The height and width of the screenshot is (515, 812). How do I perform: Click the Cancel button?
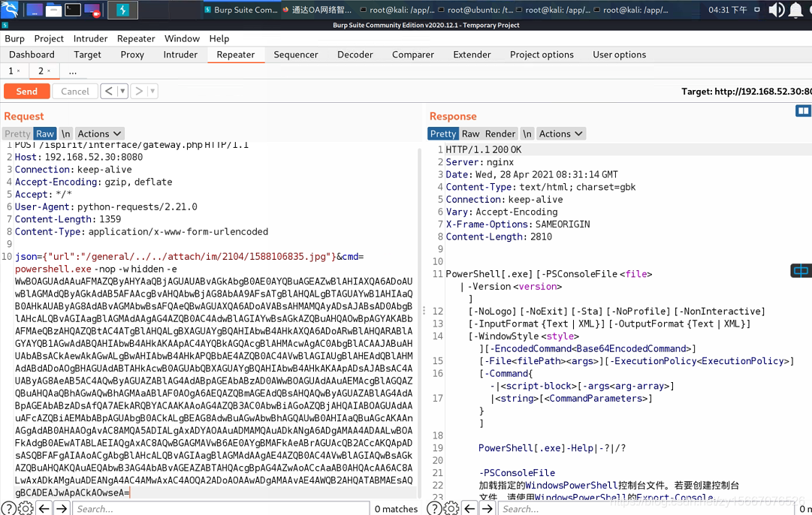point(75,91)
